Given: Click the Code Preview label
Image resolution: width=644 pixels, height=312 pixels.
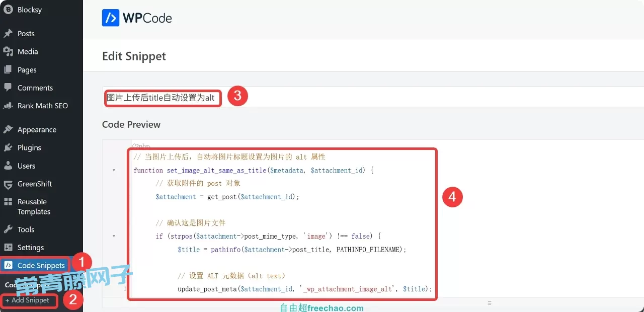Looking at the screenshot, I should (x=131, y=124).
